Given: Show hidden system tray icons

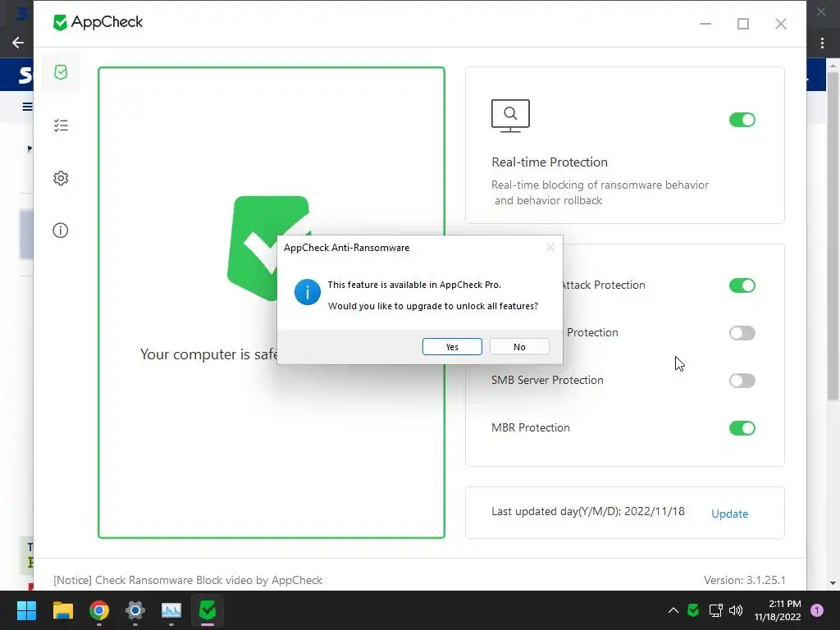Looking at the screenshot, I should [673, 610].
